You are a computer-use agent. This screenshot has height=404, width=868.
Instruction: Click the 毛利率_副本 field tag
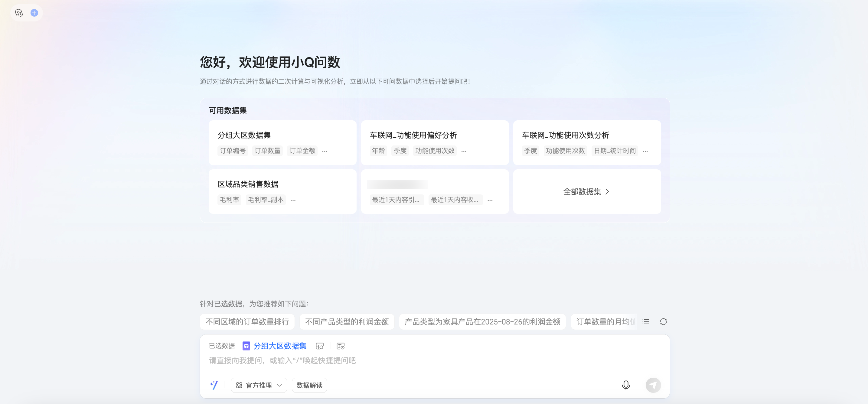coord(266,200)
